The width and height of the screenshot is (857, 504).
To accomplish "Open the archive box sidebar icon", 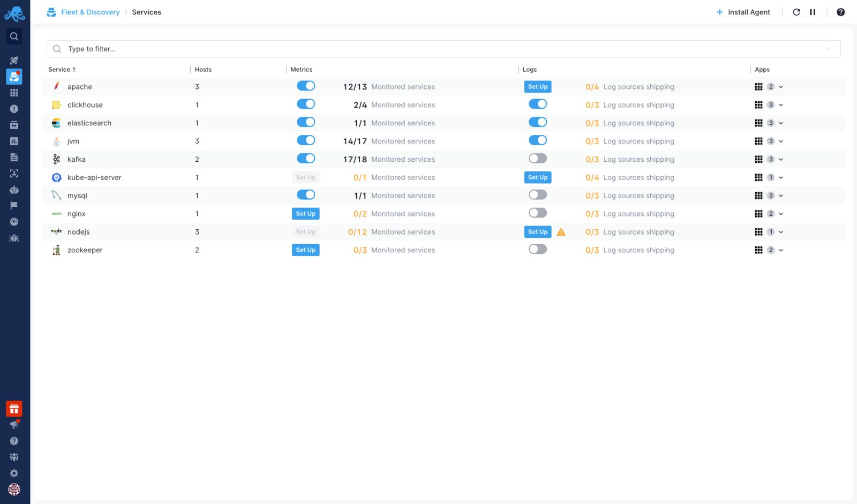I will point(14,125).
